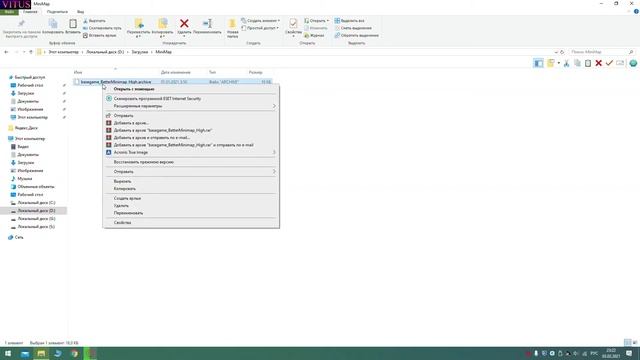Click the Up one level arrow

point(31,52)
